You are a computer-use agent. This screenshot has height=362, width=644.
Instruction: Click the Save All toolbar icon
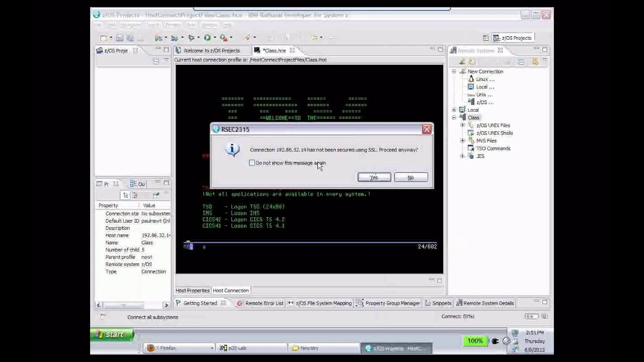(130, 38)
